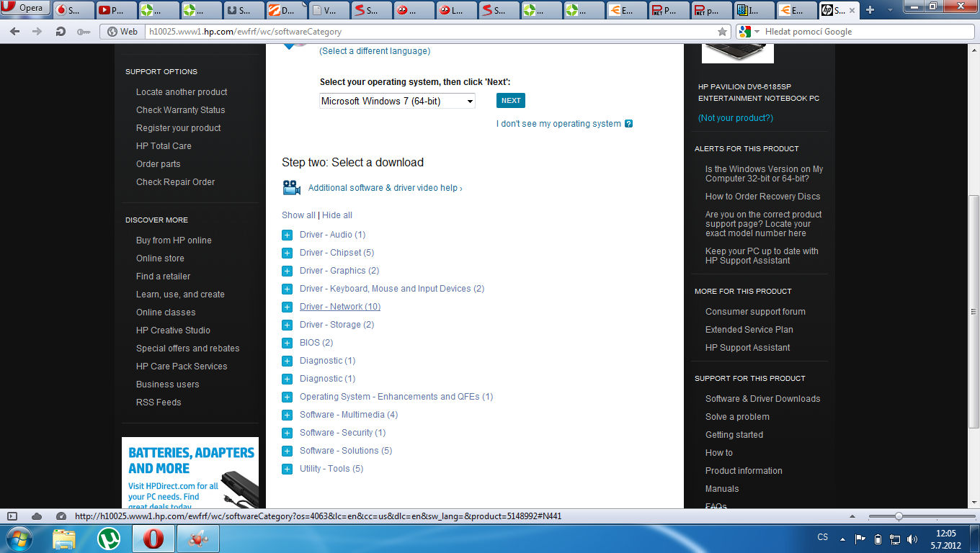This screenshot has height=553, width=980.
Task: Switch to the YouTube tab
Action: tap(115, 10)
